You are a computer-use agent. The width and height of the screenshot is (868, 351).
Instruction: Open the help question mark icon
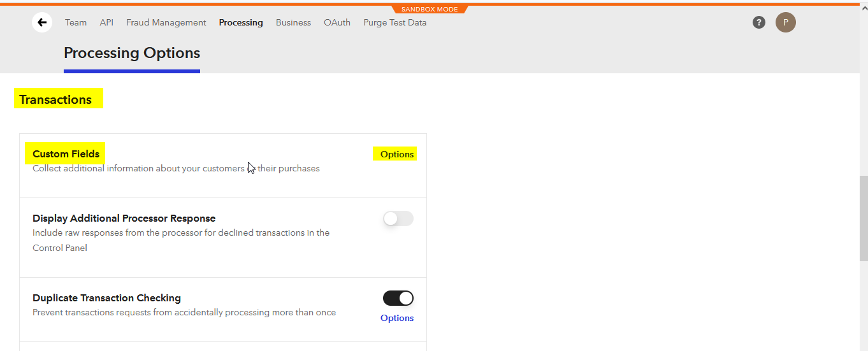click(x=758, y=22)
